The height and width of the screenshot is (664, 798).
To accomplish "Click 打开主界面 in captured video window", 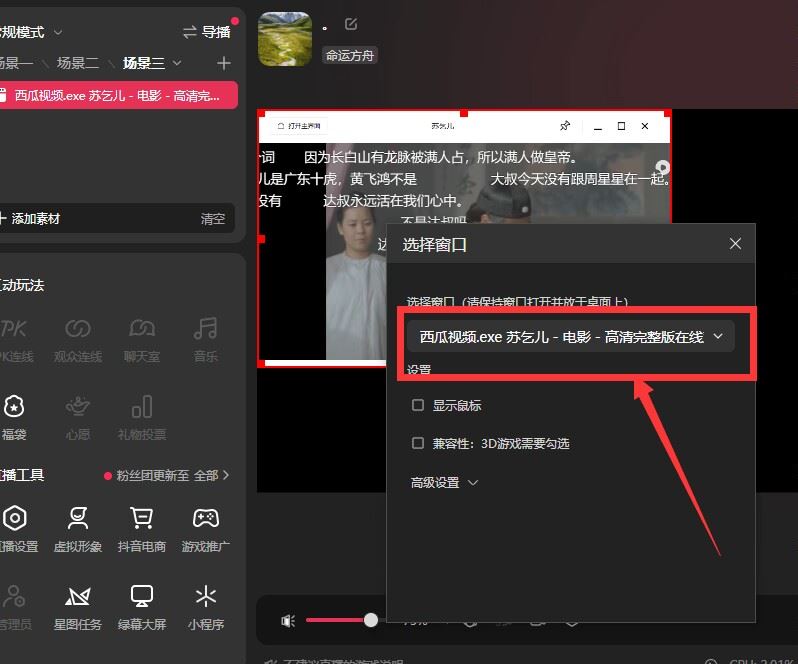I will coord(299,126).
